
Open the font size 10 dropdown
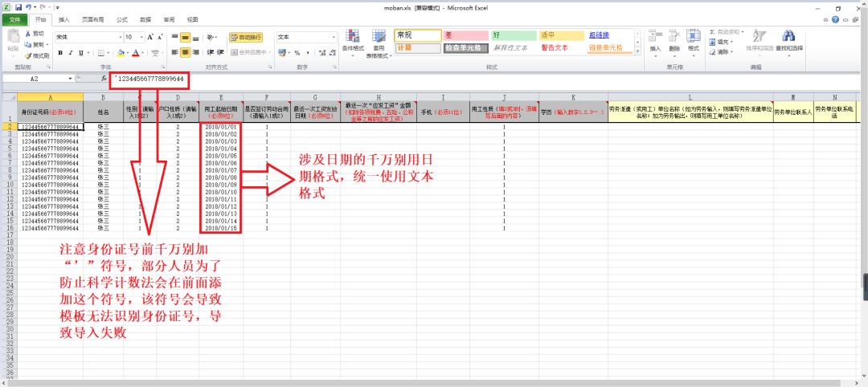click(x=141, y=37)
